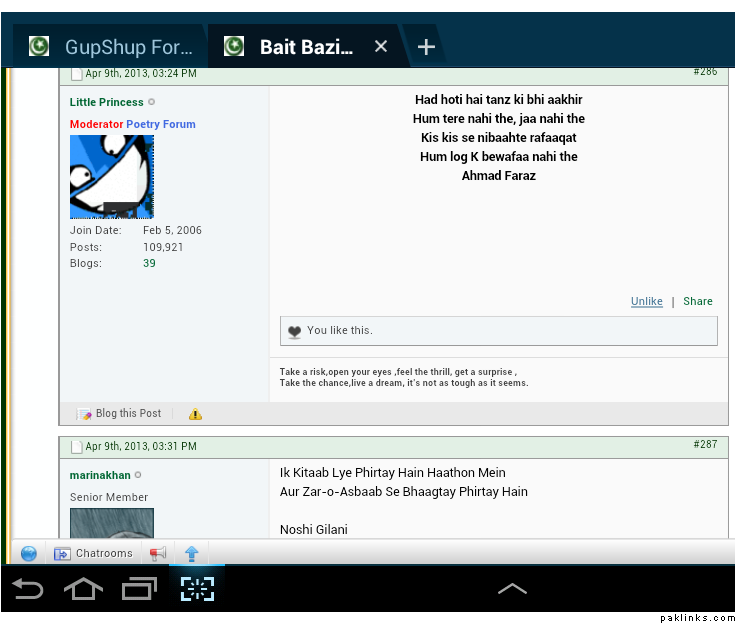Click the heart icon beside 'You like this'
736x624 pixels.
[294, 332]
